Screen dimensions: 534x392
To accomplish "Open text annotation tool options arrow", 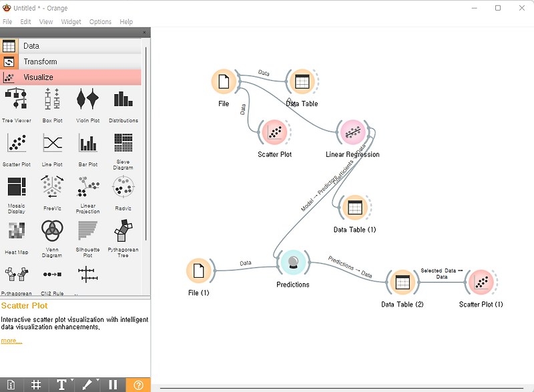I will [x=72, y=380].
